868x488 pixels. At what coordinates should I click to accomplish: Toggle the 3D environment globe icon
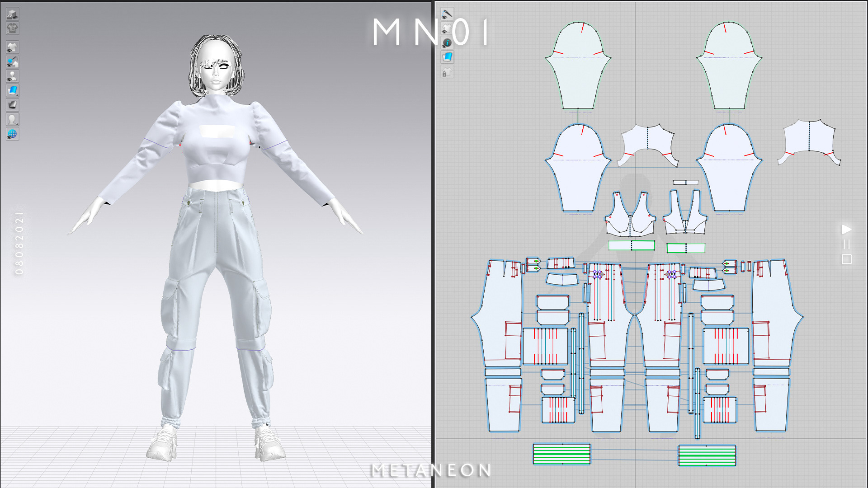pos(12,134)
